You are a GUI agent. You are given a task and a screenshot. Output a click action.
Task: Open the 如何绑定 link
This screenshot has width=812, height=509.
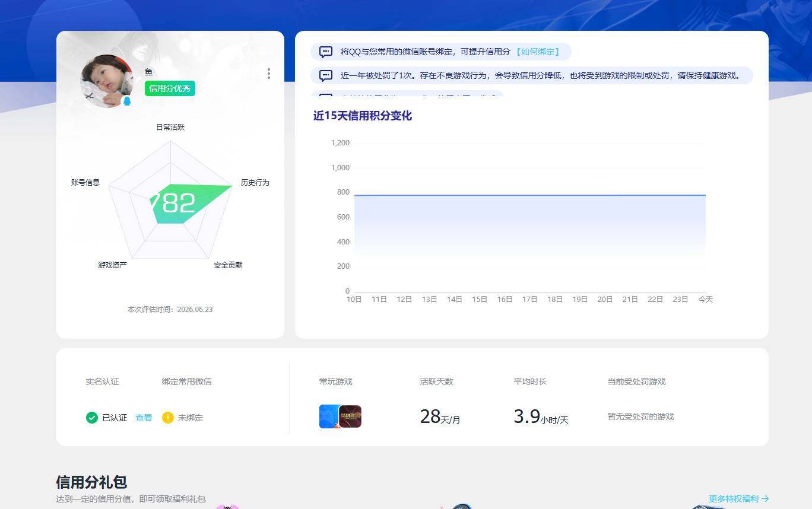[x=537, y=52]
